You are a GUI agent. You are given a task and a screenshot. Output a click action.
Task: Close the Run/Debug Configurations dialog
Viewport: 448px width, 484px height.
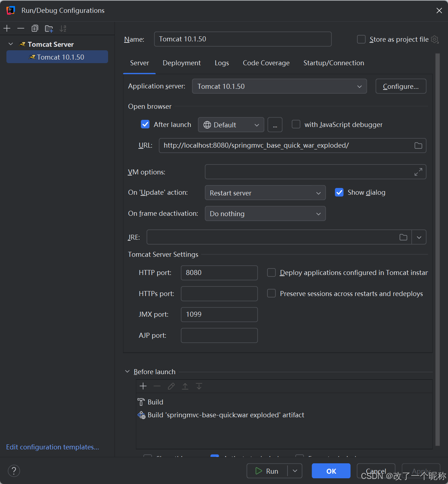439,11
